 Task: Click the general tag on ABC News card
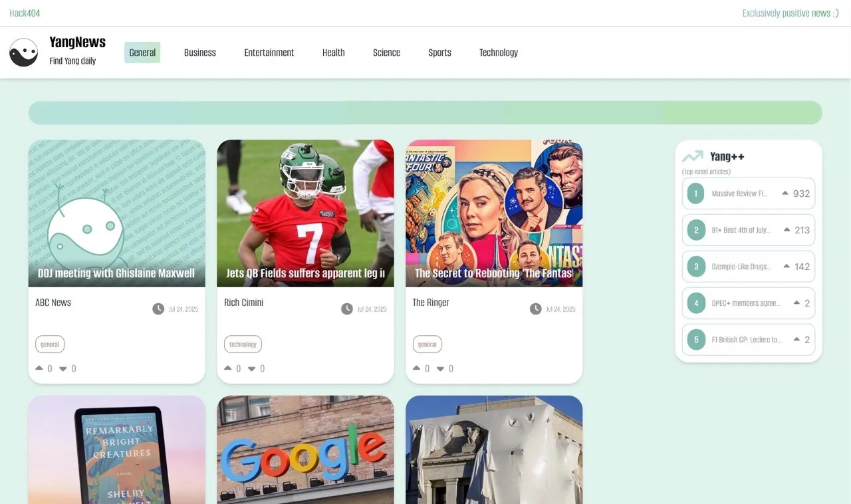coord(50,344)
